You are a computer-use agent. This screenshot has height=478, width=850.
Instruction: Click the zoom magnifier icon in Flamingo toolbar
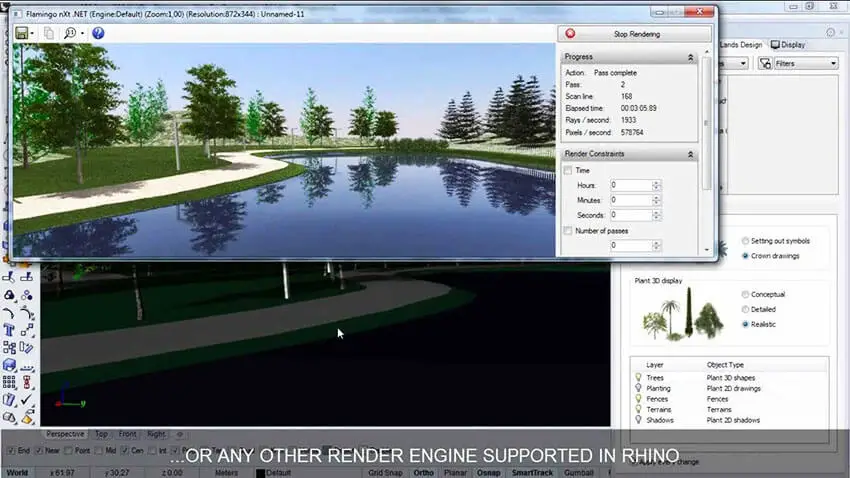pyautogui.click(x=70, y=33)
